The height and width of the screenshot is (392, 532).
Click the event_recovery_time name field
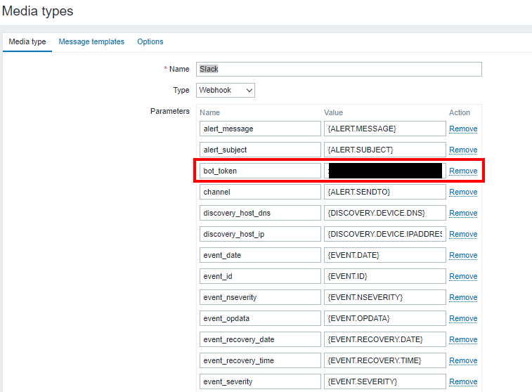[x=260, y=360]
